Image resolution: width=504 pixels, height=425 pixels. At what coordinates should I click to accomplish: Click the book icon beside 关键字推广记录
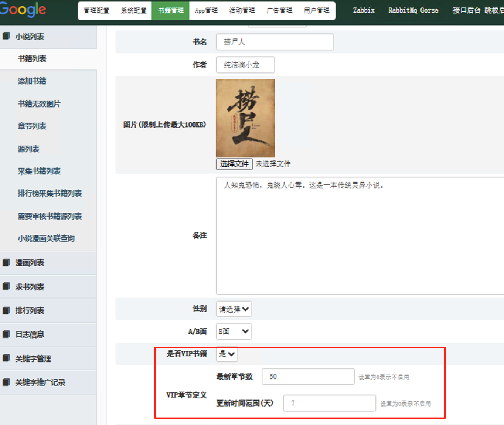click(6, 382)
